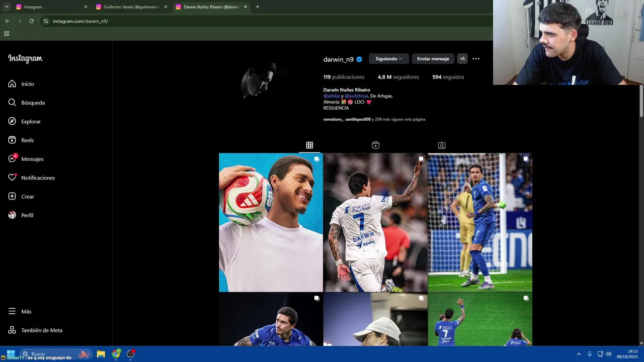Reload the page with refresh icon
This screenshot has width=644, height=362.
[x=31, y=21]
